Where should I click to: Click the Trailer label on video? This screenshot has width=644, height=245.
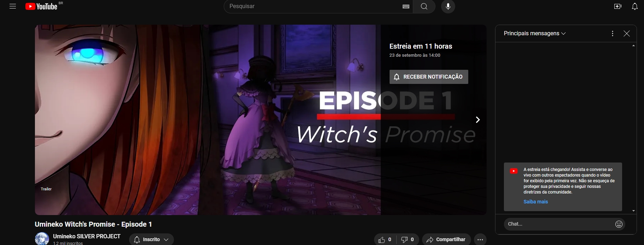tap(46, 189)
